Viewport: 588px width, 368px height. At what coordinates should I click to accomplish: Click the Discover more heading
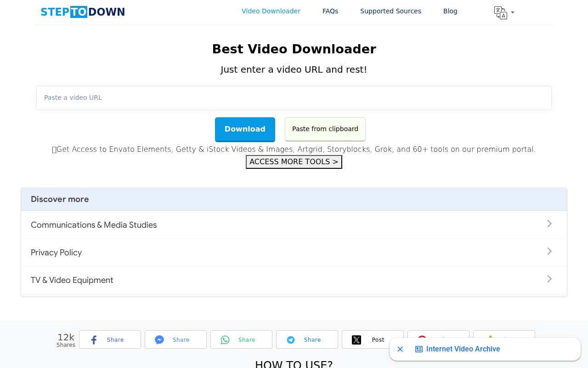click(x=60, y=199)
